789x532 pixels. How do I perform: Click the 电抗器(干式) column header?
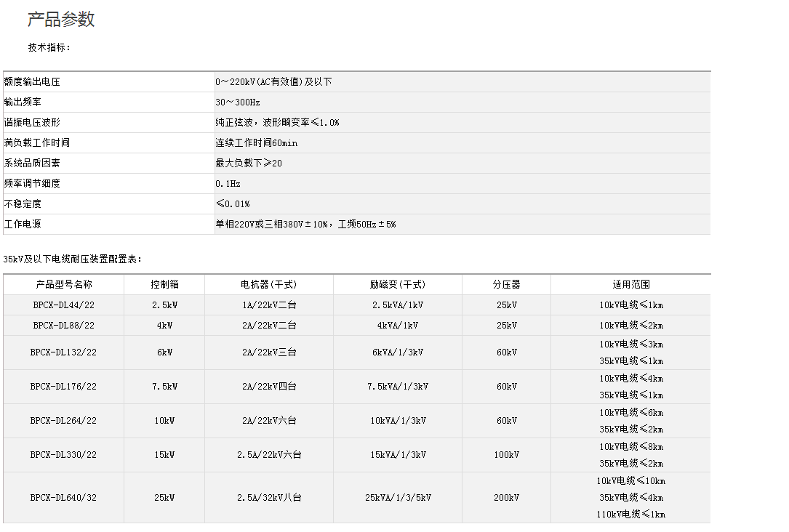[269, 285]
